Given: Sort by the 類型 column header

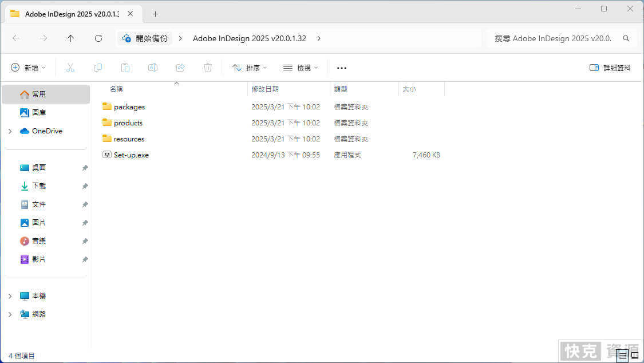Looking at the screenshot, I should coord(341,89).
